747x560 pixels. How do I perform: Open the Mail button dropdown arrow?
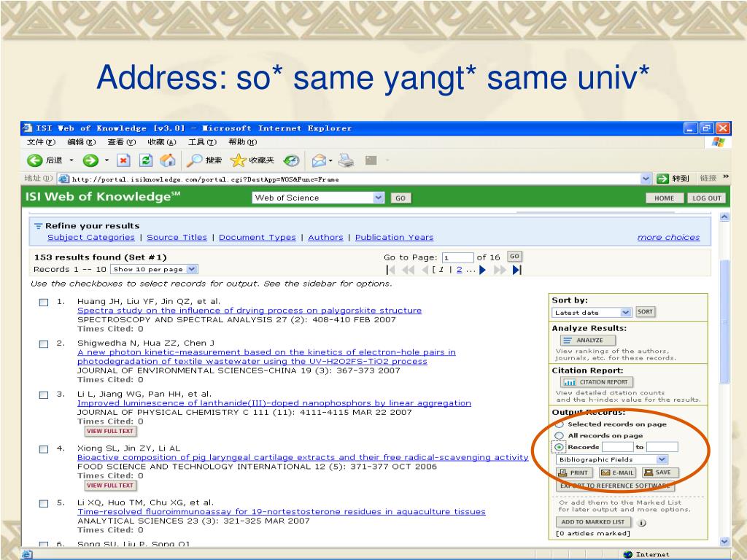pos(330,161)
